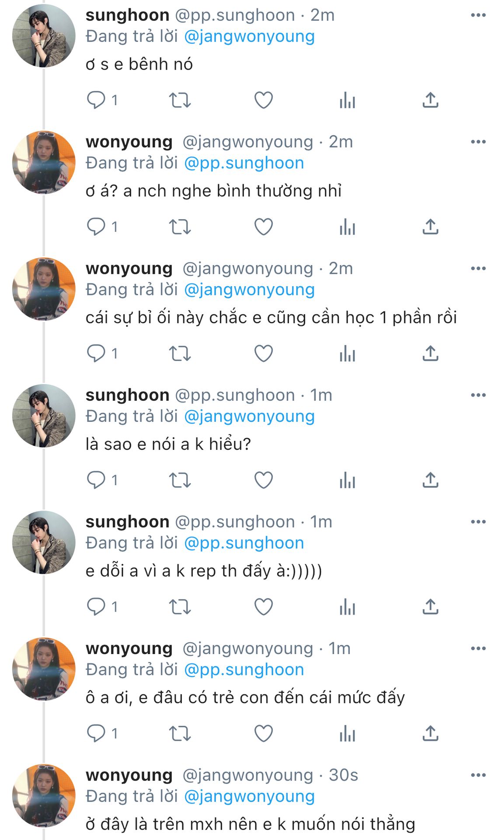This screenshot has width=504, height=840.
Task: Like sunghoon's "là sao e nói a k hiểu?" tweet
Action: (264, 480)
